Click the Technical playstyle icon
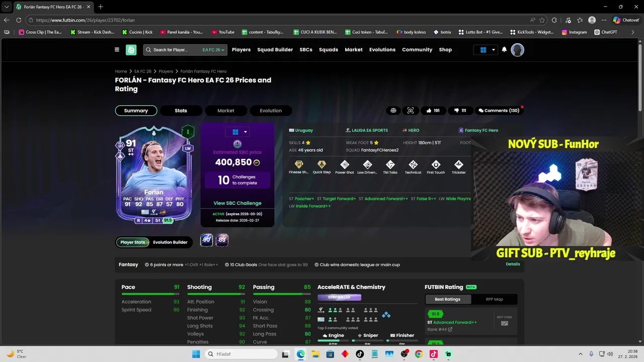The image size is (644, 362). [x=413, y=165]
